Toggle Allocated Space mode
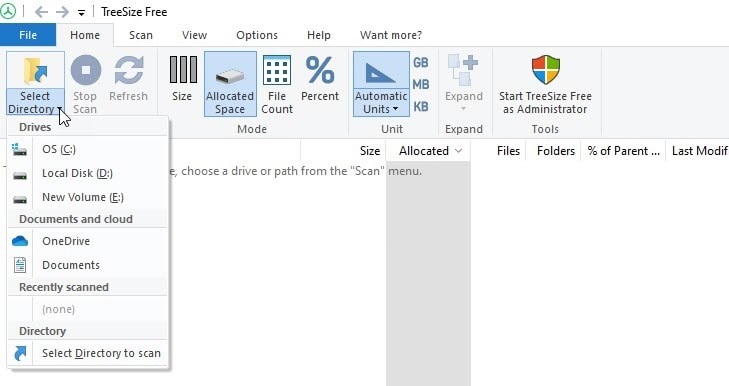The width and height of the screenshot is (729, 386). [230, 84]
